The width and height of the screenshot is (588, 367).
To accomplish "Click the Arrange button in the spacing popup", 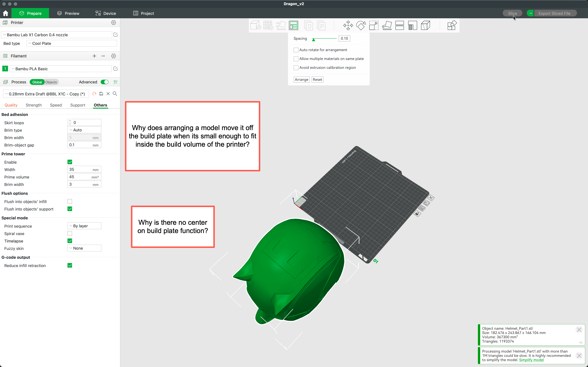I will coord(301,79).
